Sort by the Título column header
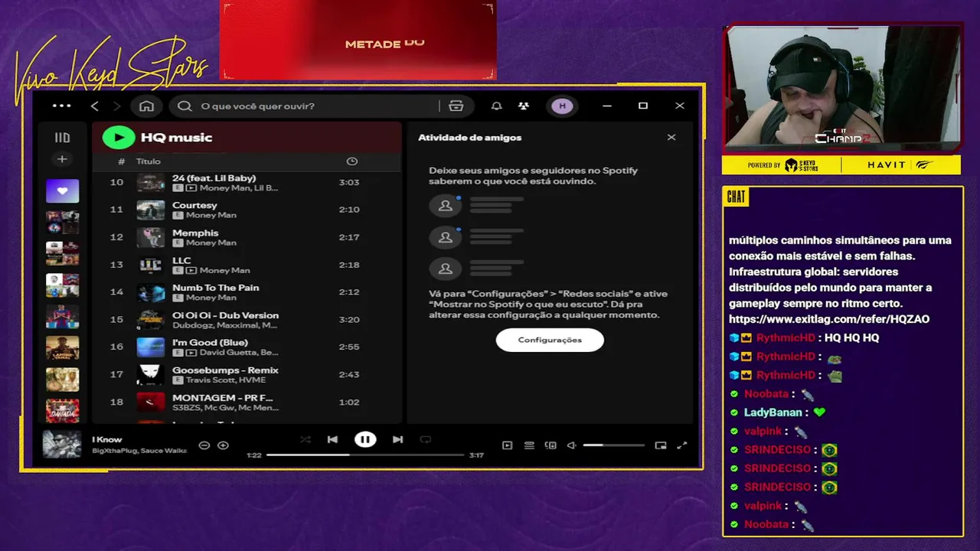This screenshot has width=980, height=551. tap(149, 161)
